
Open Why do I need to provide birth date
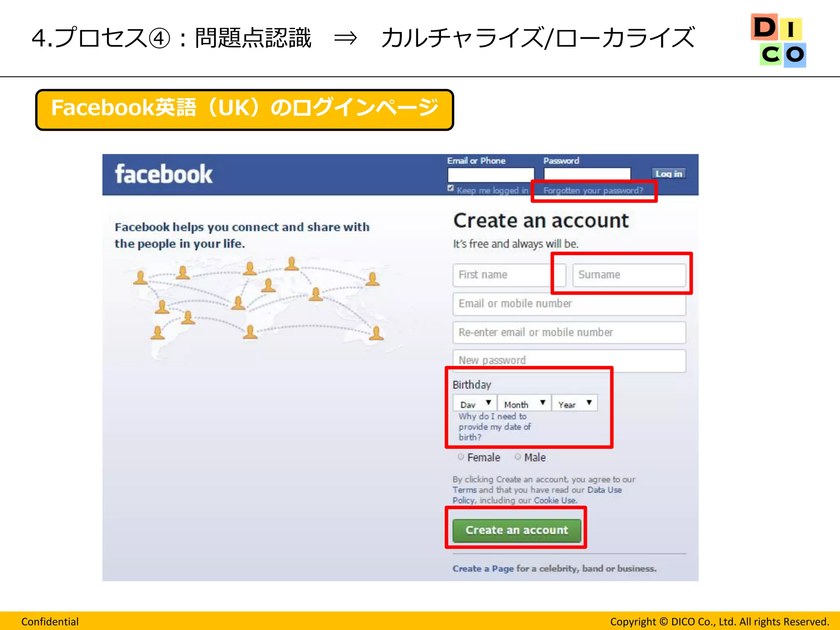494,427
